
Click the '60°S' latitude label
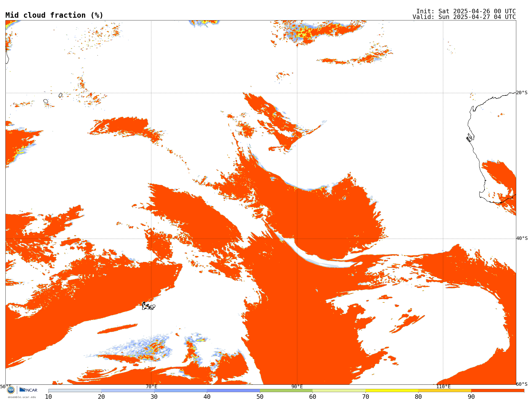pos(522,384)
